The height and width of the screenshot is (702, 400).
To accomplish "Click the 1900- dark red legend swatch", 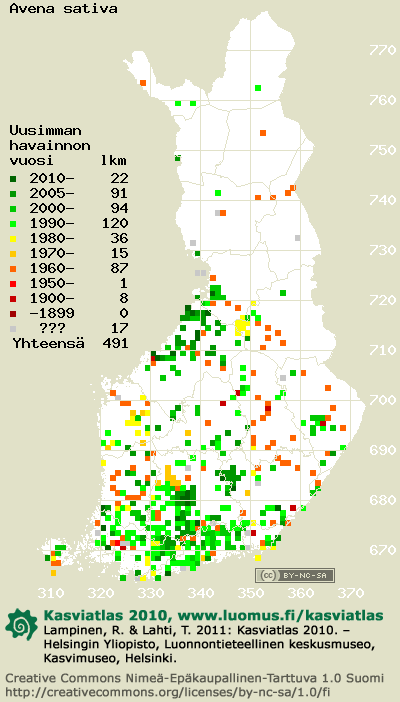I will click(x=13, y=299).
